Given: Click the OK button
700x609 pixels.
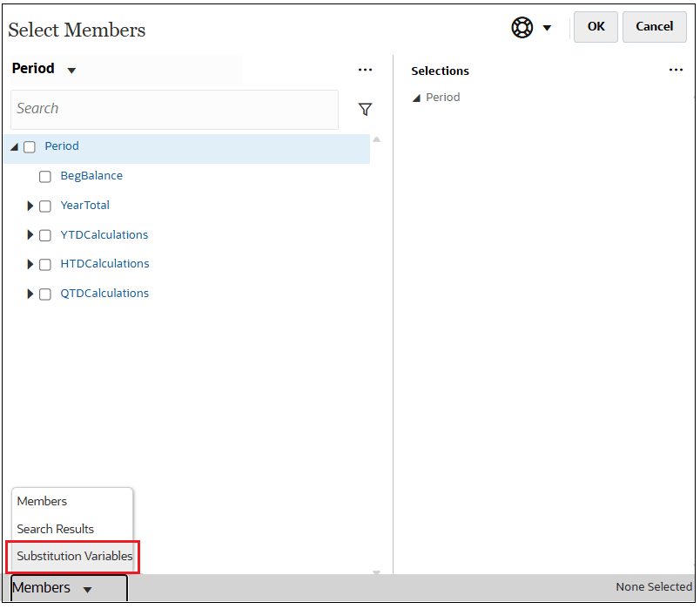Looking at the screenshot, I should [x=596, y=27].
